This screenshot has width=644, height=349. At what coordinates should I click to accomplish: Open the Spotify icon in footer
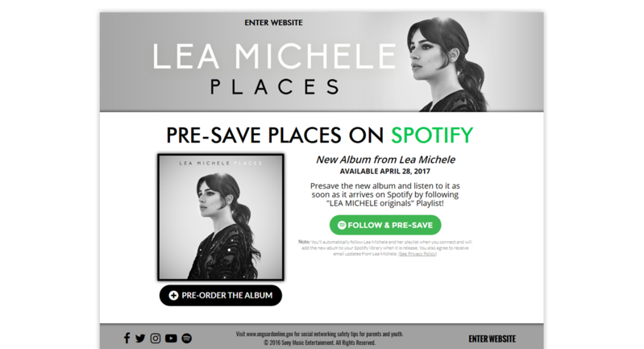coord(186,339)
